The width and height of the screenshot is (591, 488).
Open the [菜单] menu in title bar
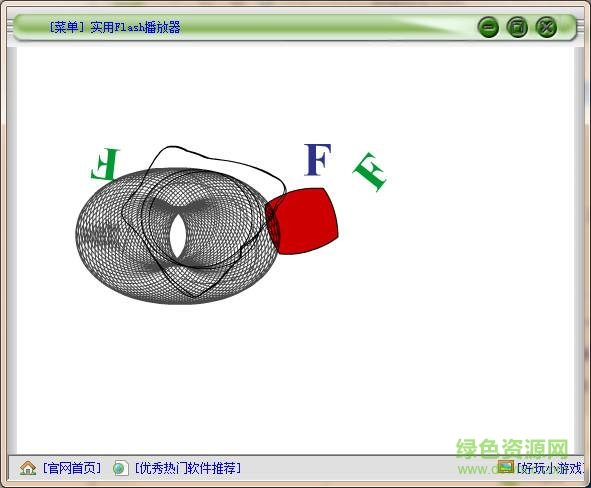[x=68, y=28]
